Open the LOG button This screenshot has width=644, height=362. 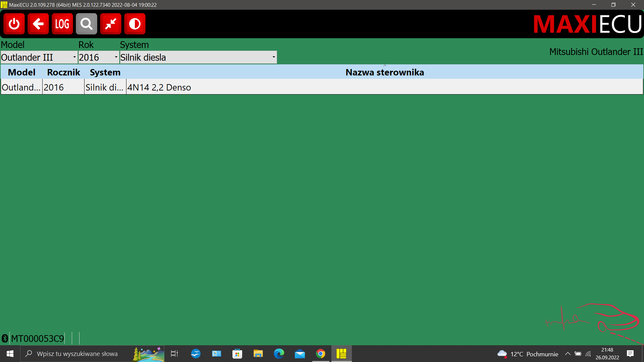click(62, 24)
